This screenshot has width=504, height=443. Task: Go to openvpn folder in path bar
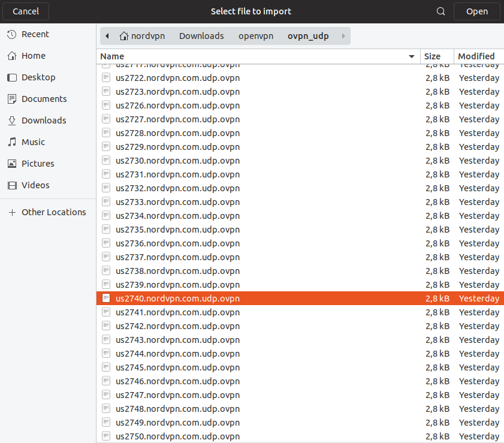(x=255, y=36)
